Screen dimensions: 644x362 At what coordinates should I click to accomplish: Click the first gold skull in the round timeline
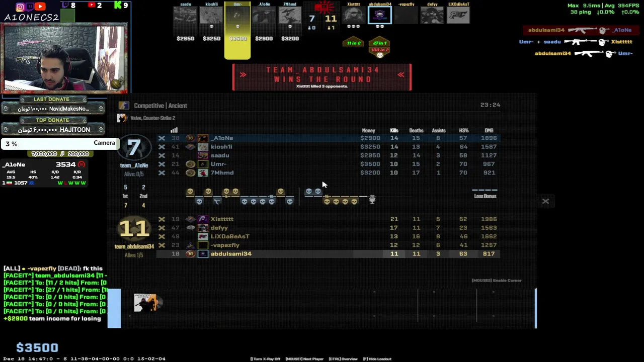tap(190, 192)
